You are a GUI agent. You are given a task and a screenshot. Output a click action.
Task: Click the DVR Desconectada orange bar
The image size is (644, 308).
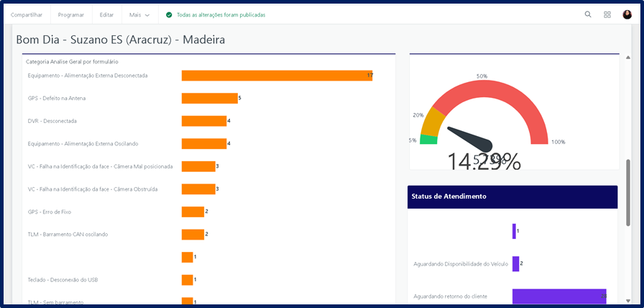pos(204,121)
